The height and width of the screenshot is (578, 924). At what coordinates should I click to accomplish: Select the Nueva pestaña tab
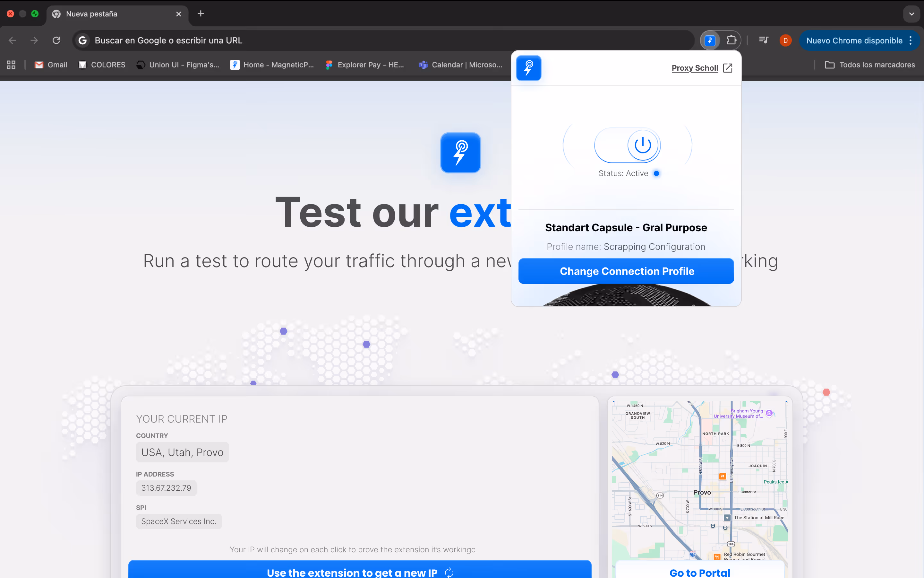click(x=117, y=14)
